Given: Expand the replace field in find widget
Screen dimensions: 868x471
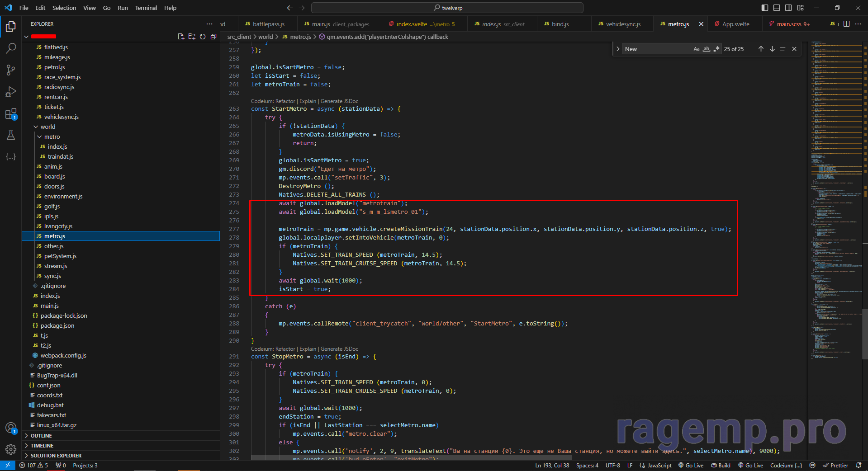Looking at the screenshot, I should pos(618,49).
